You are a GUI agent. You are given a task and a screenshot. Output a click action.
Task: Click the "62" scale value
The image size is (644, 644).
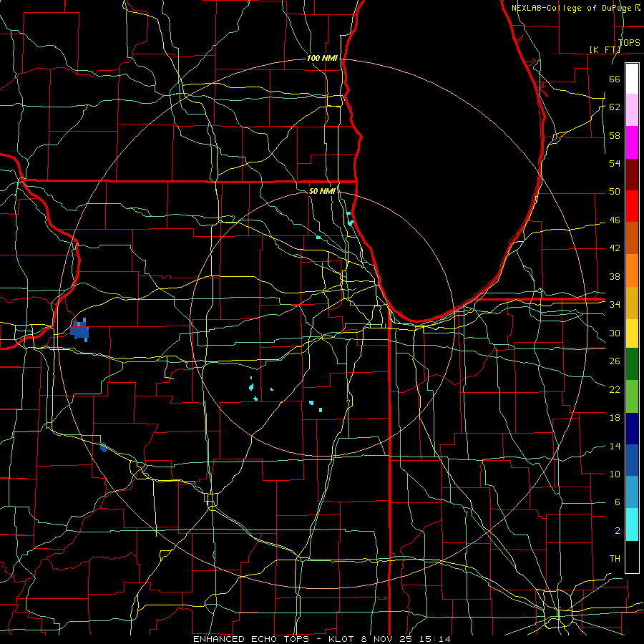(615, 107)
